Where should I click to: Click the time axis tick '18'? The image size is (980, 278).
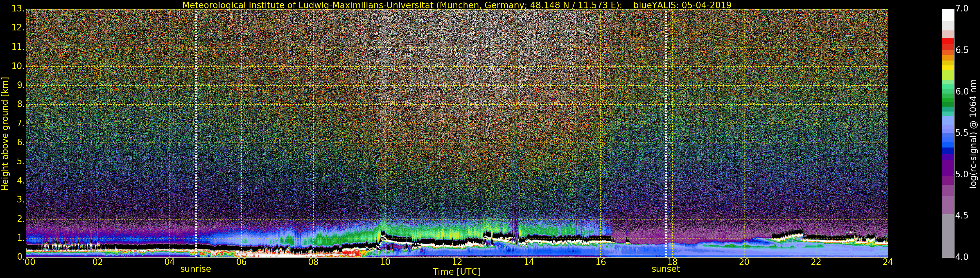click(x=672, y=262)
